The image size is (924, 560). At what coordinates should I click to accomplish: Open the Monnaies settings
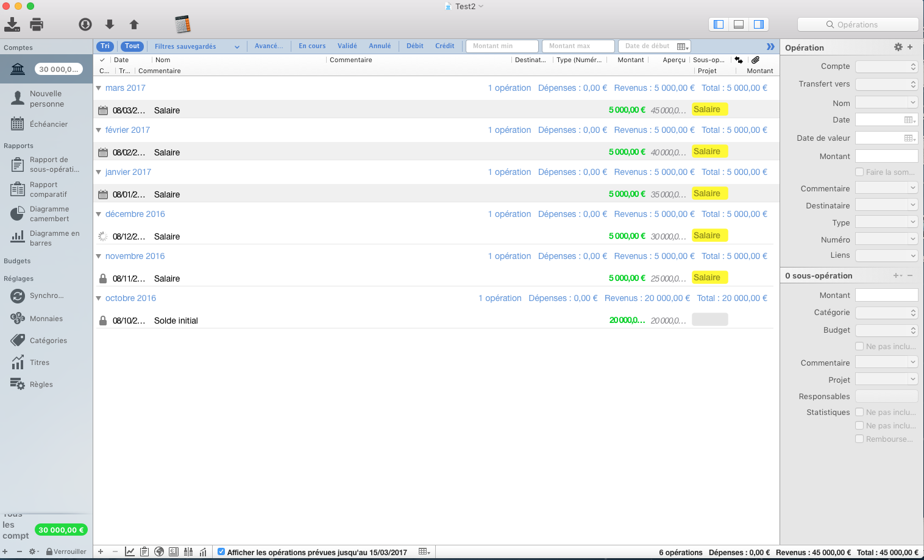(x=46, y=319)
